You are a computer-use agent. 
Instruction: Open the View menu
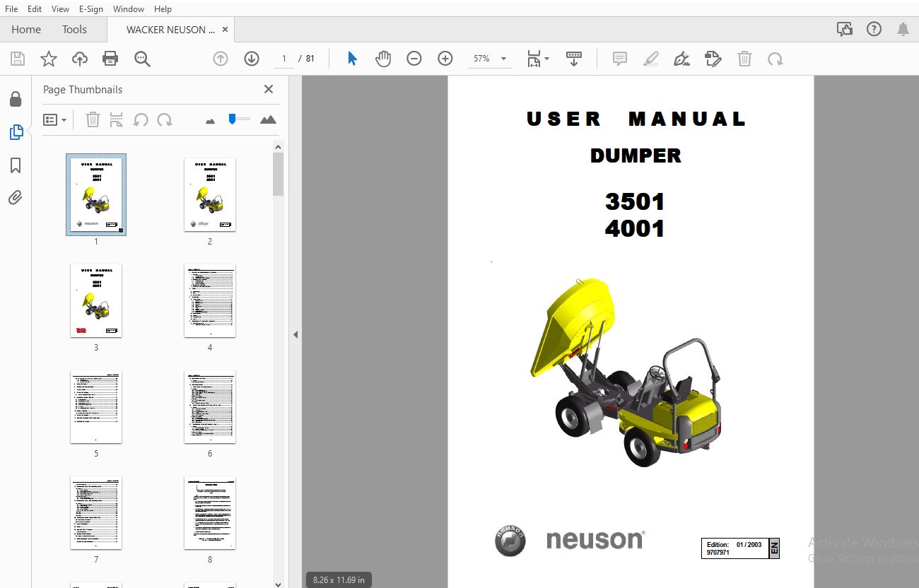[x=60, y=8]
